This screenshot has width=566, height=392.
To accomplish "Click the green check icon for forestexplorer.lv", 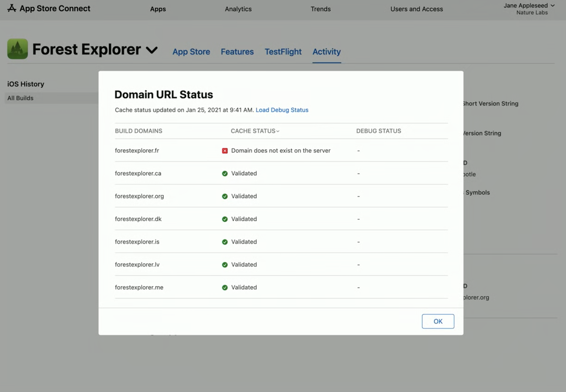I will point(225,265).
